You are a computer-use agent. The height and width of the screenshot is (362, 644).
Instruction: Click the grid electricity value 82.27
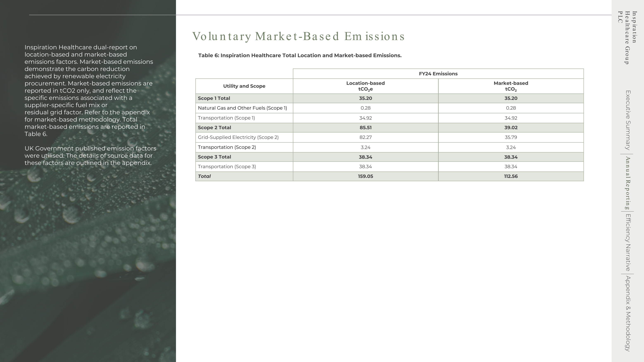click(x=366, y=137)
